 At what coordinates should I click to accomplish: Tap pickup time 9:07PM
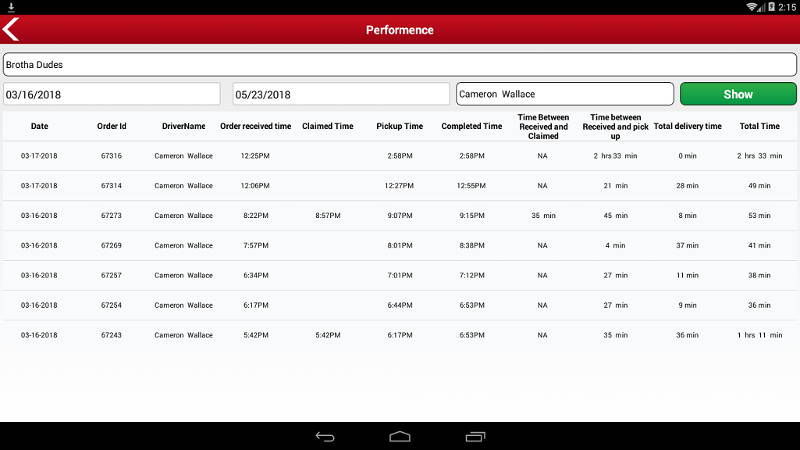point(399,215)
